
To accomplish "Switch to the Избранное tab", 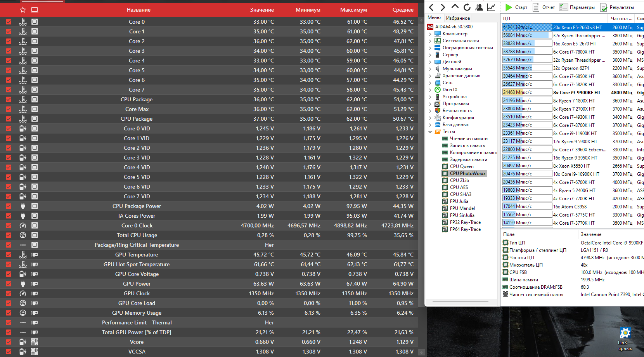I will [458, 18].
